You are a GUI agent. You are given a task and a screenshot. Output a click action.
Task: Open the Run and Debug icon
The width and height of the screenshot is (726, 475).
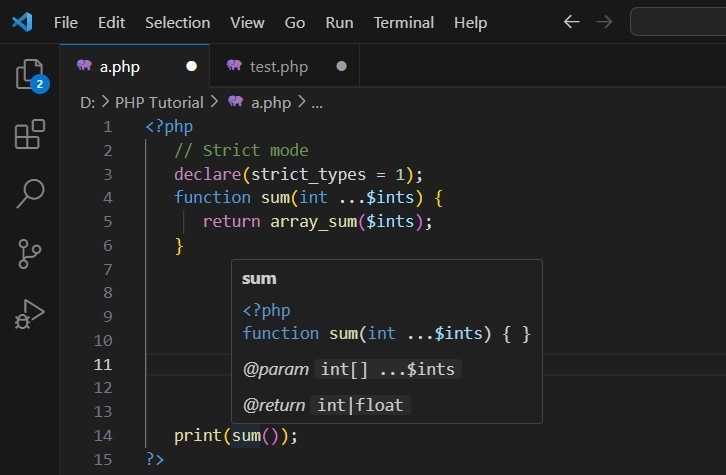tap(30, 314)
